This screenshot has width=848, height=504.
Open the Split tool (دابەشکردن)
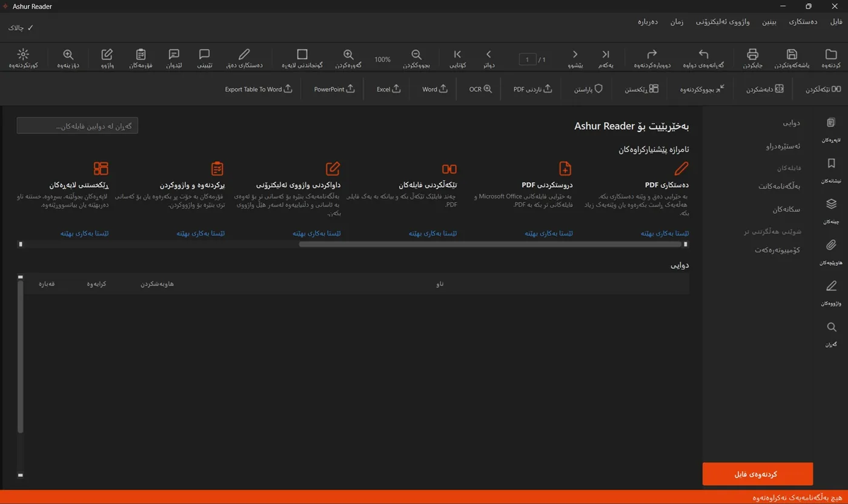click(x=764, y=89)
